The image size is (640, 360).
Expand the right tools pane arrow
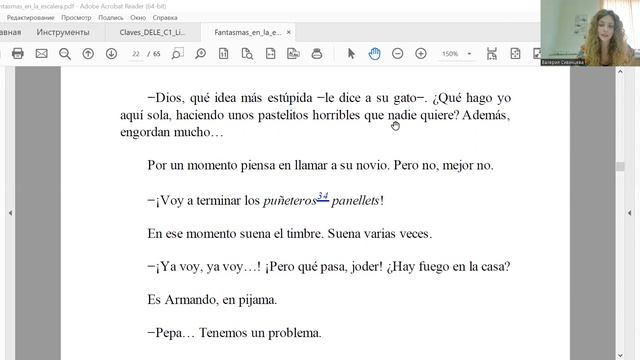coord(629,213)
